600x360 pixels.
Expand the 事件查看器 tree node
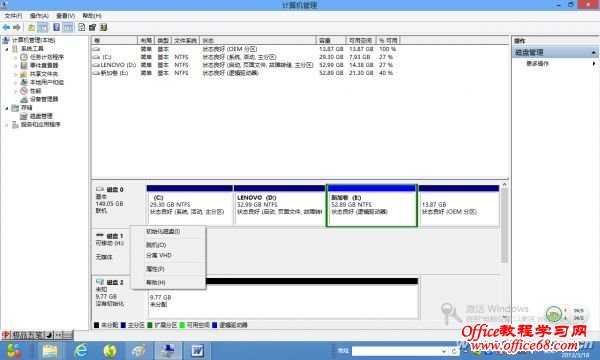(16, 66)
